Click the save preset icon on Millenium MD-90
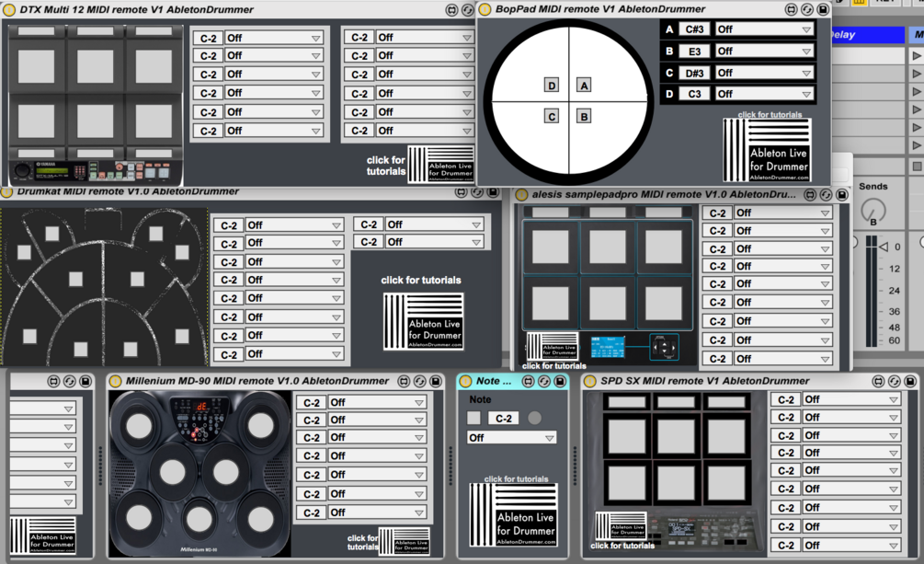This screenshot has height=564, width=924. [x=436, y=382]
